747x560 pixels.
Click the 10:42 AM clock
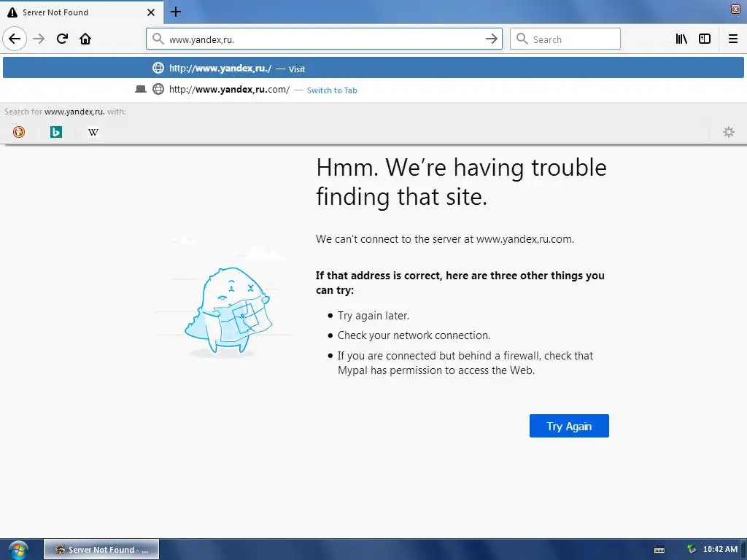pyautogui.click(x=720, y=550)
